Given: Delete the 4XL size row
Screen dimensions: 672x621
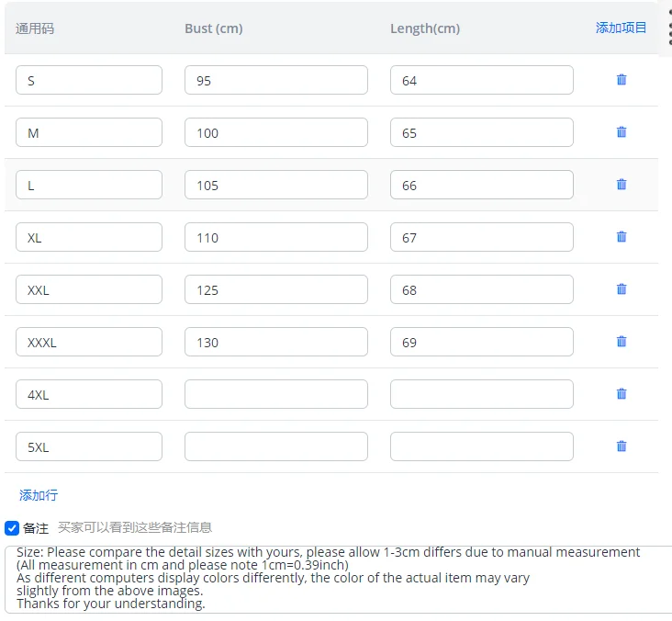Looking at the screenshot, I should [622, 394].
